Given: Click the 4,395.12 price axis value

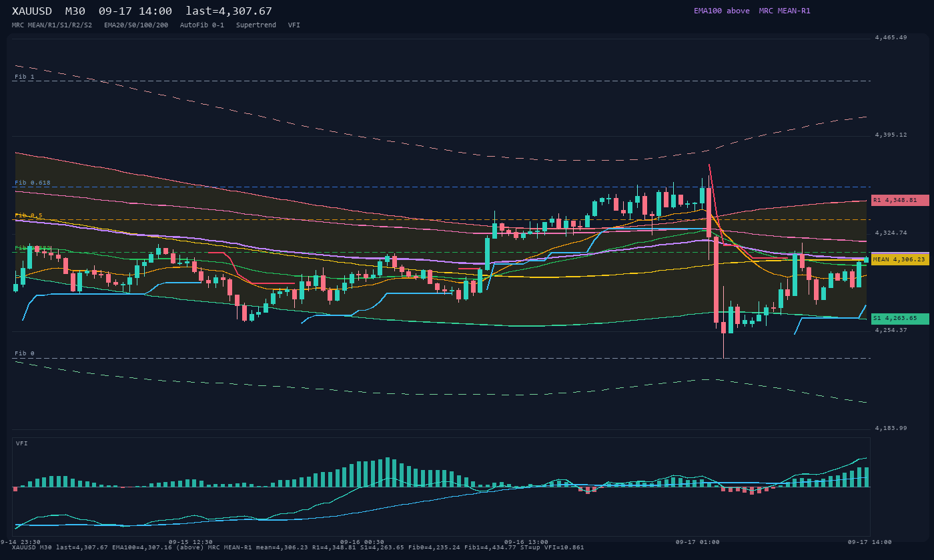Looking at the screenshot, I should [x=891, y=135].
